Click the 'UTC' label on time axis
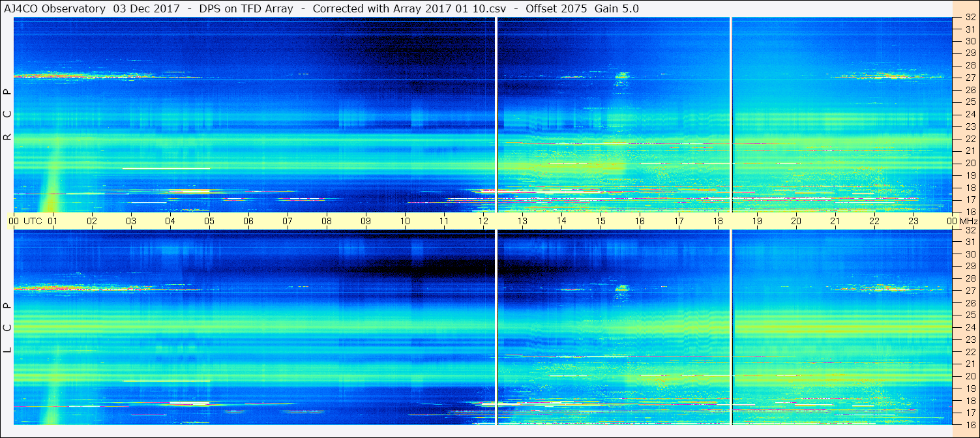The width and height of the screenshot is (980, 438). coord(33,221)
